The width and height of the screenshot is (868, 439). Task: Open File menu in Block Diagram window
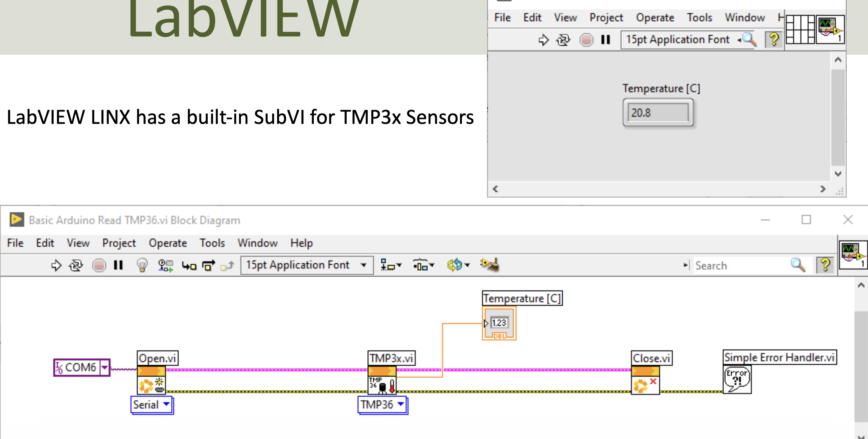(15, 243)
